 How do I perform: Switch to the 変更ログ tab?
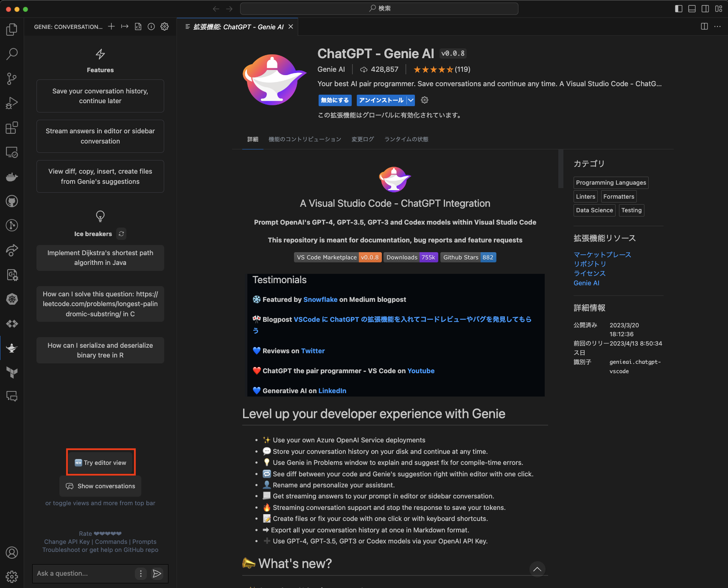pos(363,139)
